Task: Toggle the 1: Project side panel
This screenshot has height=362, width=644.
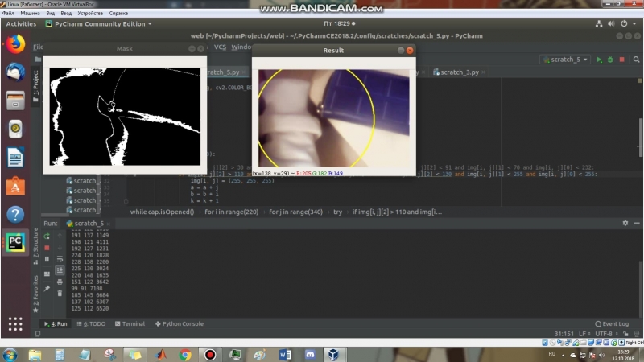Action: 35,85
